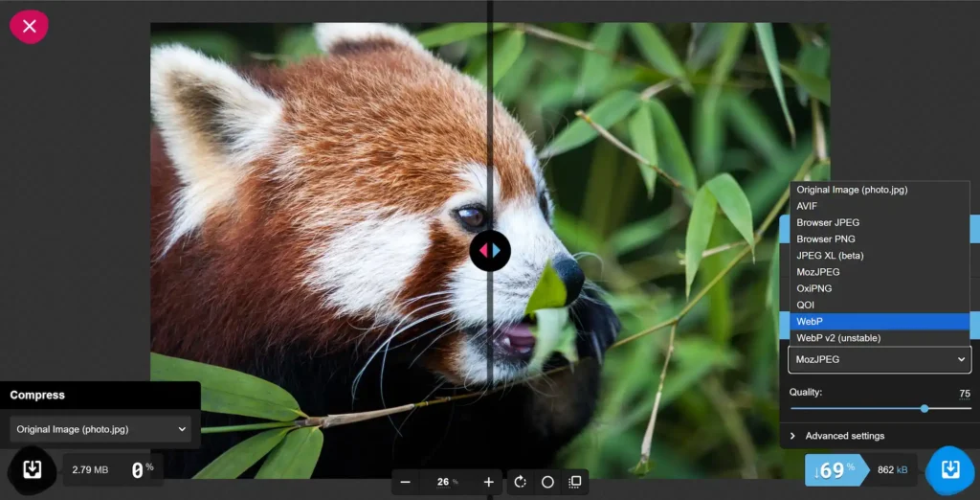980x500 pixels.
Task: Click the 69% size reduction badge
Action: (x=836, y=470)
